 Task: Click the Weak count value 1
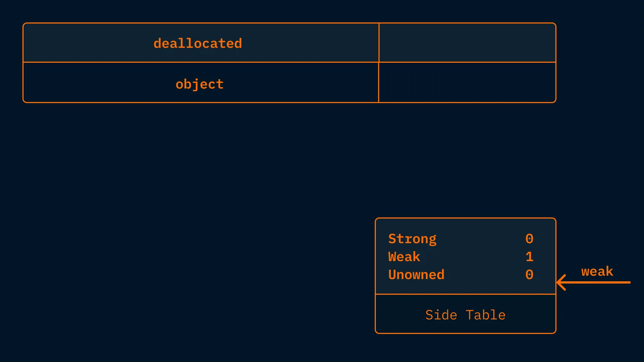click(529, 257)
